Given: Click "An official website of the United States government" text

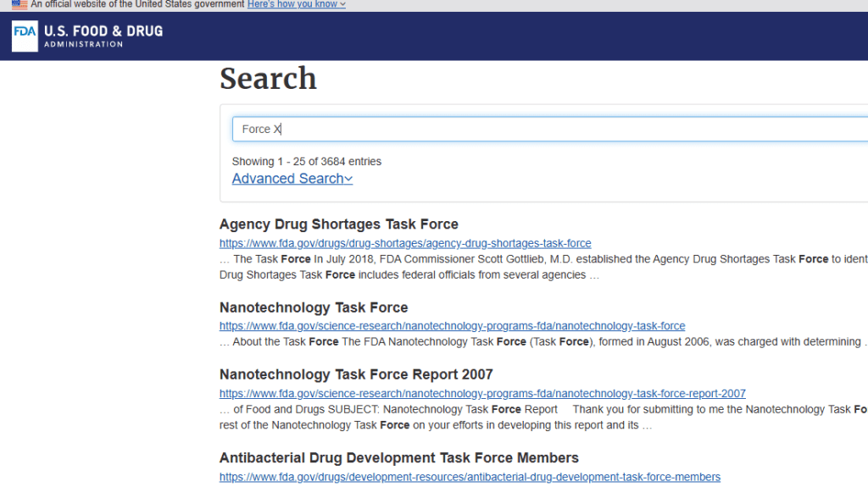Looking at the screenshot, I should point(137,4).
